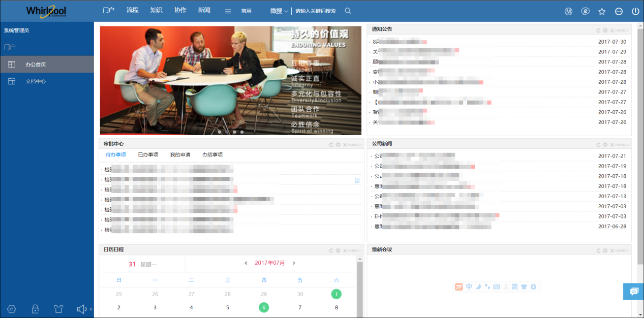This screenshot has width=644, height=318.
Task: Open sidebar settings gear icon
Action: (12, 309)
